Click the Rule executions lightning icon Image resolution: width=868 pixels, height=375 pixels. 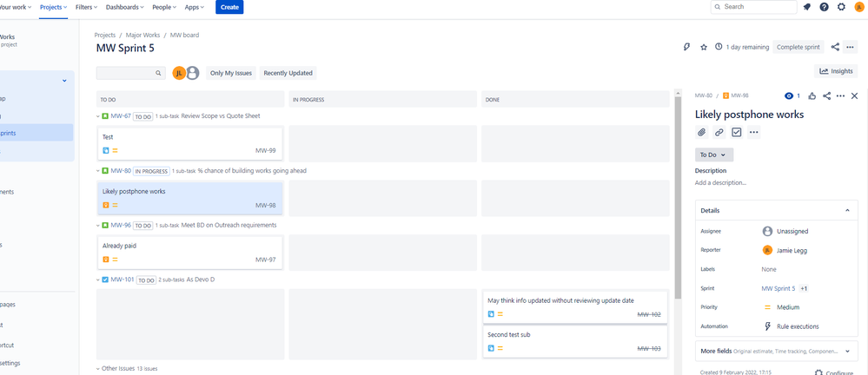[767, 326]
